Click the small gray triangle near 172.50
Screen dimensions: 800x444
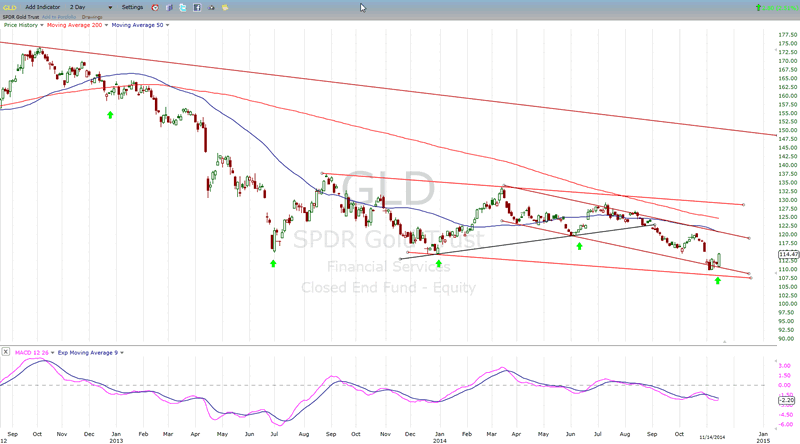777,50
